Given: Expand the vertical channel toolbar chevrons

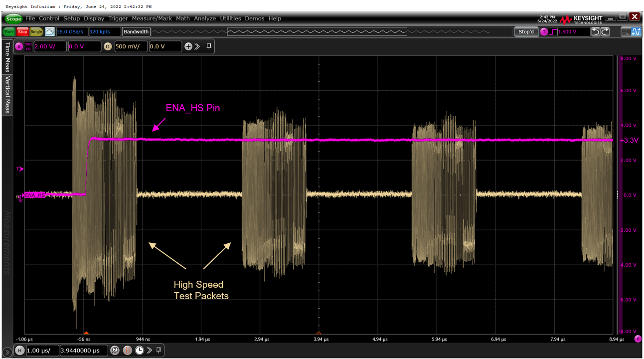Looking at the screenshot, I should click(197, 46).
